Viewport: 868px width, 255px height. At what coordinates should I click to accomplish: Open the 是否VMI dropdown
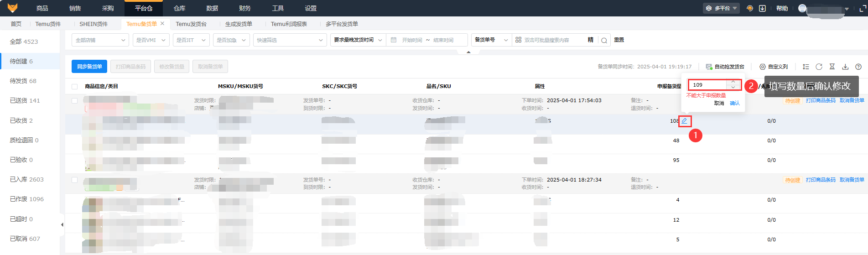[x=151, y=40]
